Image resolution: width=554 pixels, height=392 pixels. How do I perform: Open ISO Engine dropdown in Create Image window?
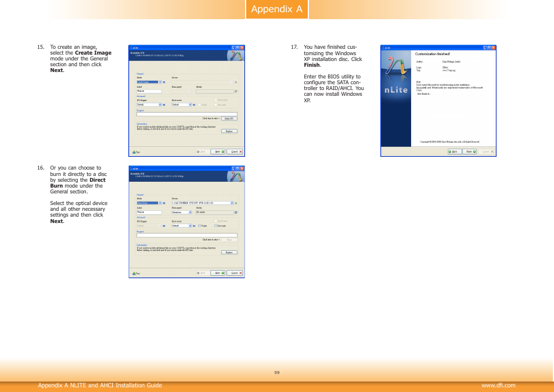coord(149,105)
